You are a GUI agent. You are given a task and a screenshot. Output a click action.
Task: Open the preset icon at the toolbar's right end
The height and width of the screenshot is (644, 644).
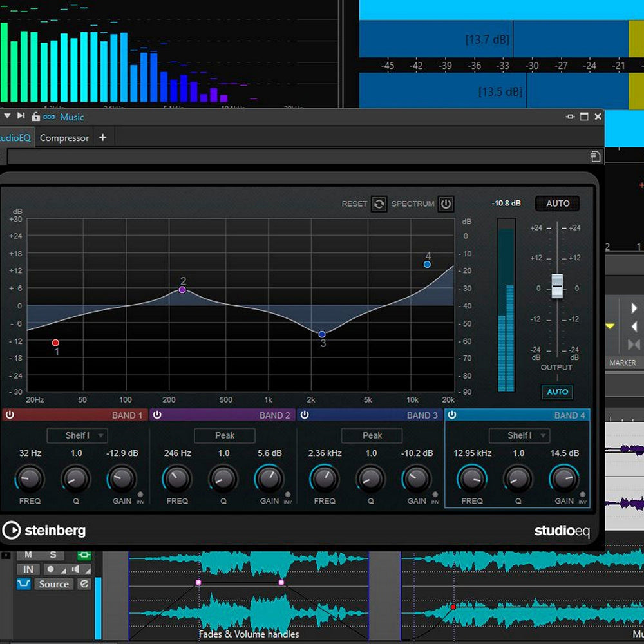coord(596,156)
